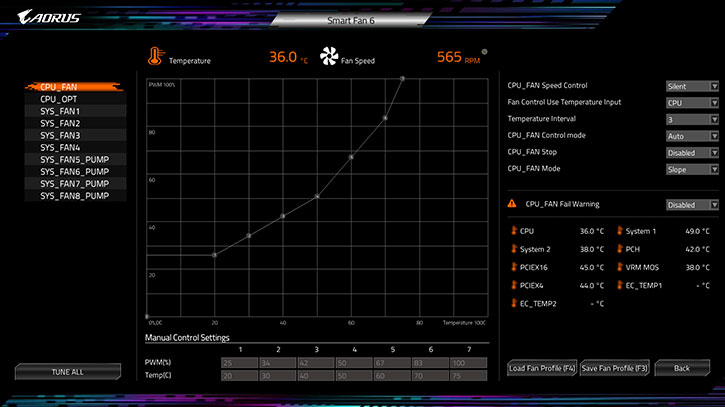The height and width of the screenshot is (407, 725).
Task: Open the Temperature Interval dropdown
Action: pyautogui.click(x=692, y=119)
